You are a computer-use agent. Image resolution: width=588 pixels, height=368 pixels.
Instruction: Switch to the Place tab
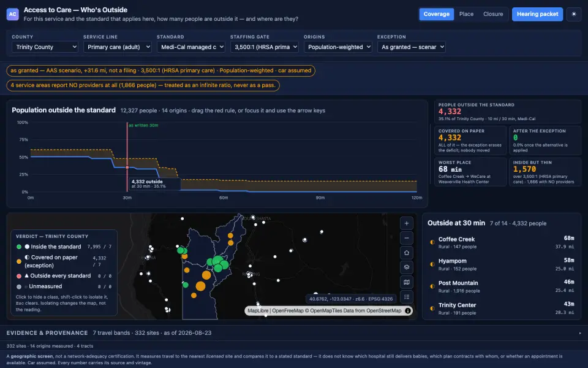pyautogui.click(x=466, y=14)
